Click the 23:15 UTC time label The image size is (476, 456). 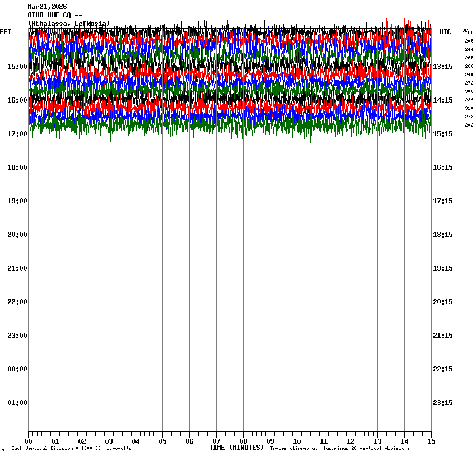pyautogui.click(x=443, y=403)
